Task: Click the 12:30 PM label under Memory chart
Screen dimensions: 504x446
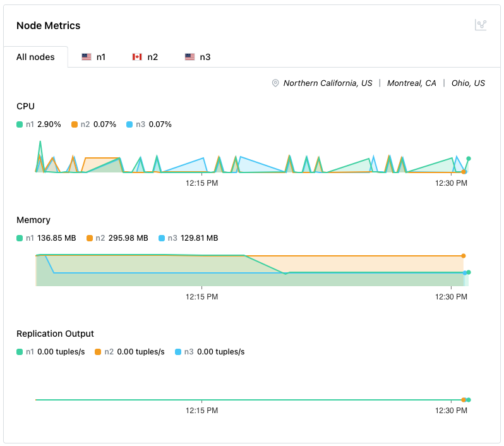Action: point(452,297)
